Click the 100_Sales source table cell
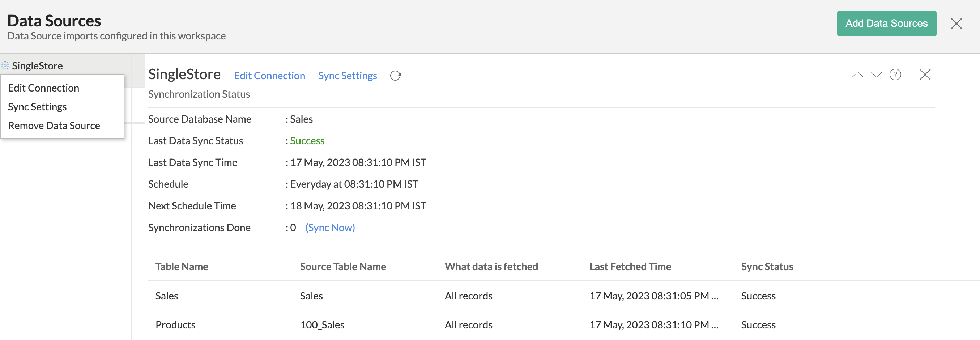 click(322, 325)
